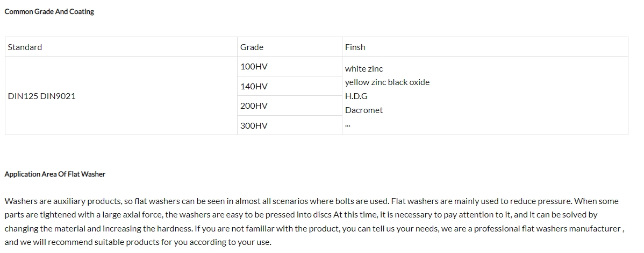644x253 pixels.
Task: Click the DIN125 DIN9021 standard cell
Action: click(x=121, y=96)
